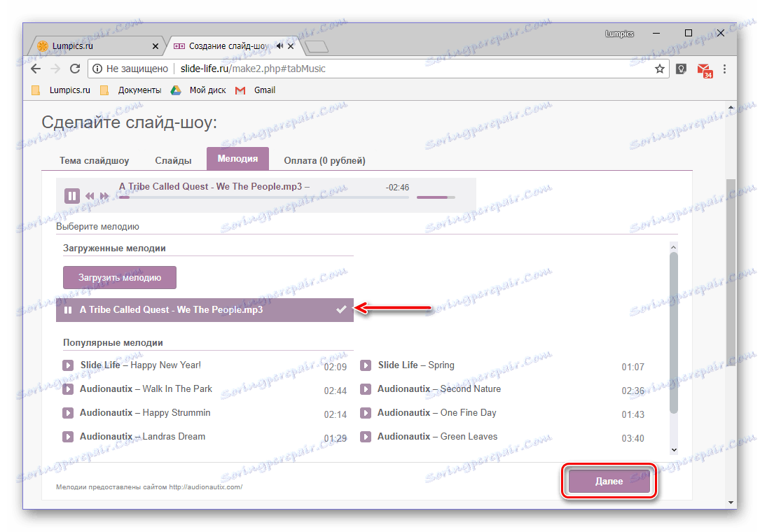Click Загрузить мелодию button
The height and width of the screenshot is (532, 760).
[120, 278]
